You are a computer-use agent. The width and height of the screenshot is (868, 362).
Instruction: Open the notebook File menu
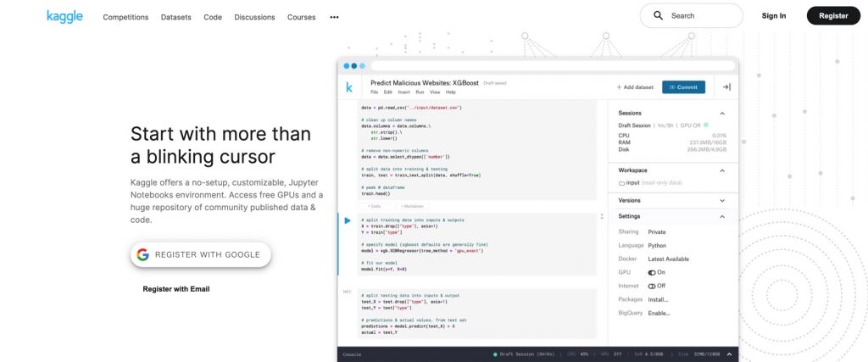(374, 92)
